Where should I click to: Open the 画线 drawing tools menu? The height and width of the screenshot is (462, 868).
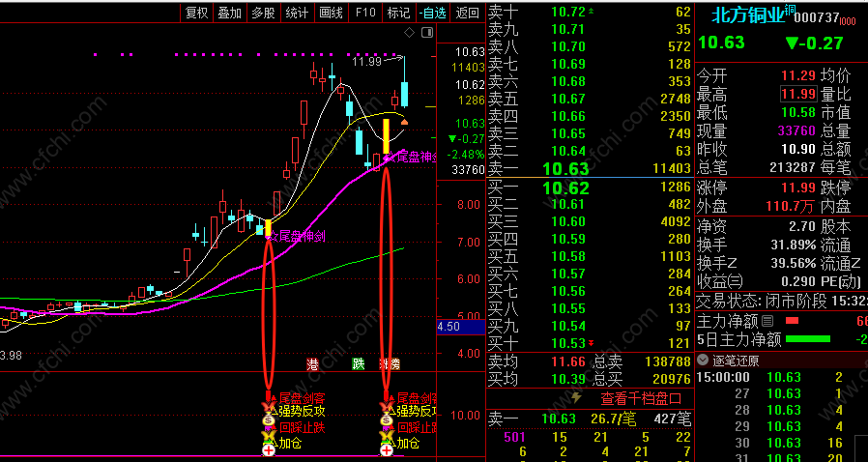(x=331, y=13)
